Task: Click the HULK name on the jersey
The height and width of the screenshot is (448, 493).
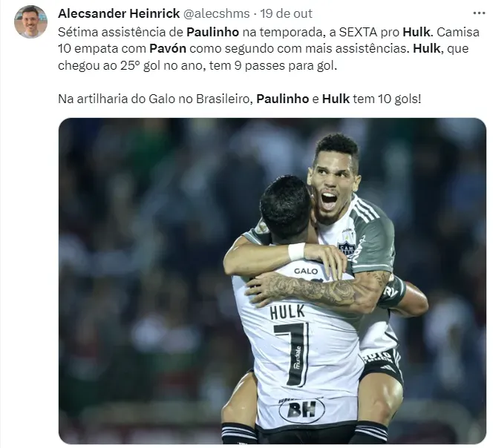Action: click(287, 312)
